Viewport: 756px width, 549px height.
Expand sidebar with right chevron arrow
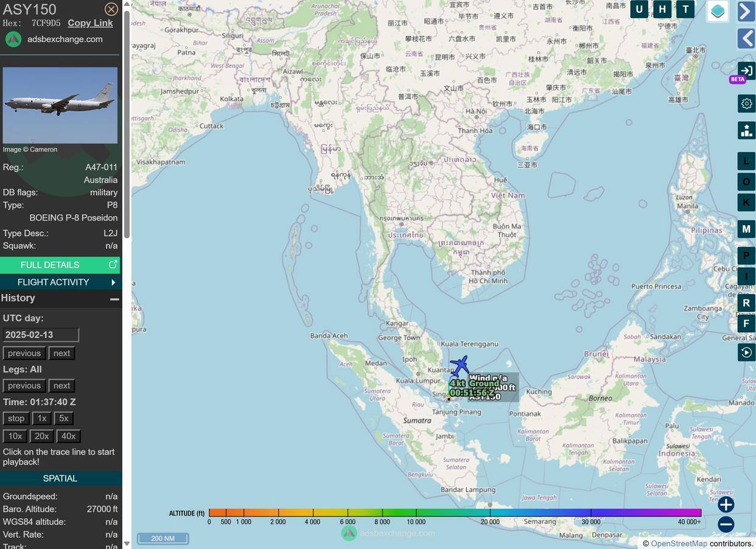coord(746,12)
